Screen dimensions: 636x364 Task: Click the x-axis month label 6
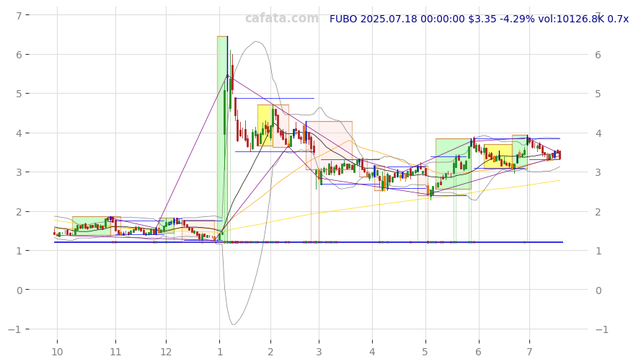[x=478, y=352]
